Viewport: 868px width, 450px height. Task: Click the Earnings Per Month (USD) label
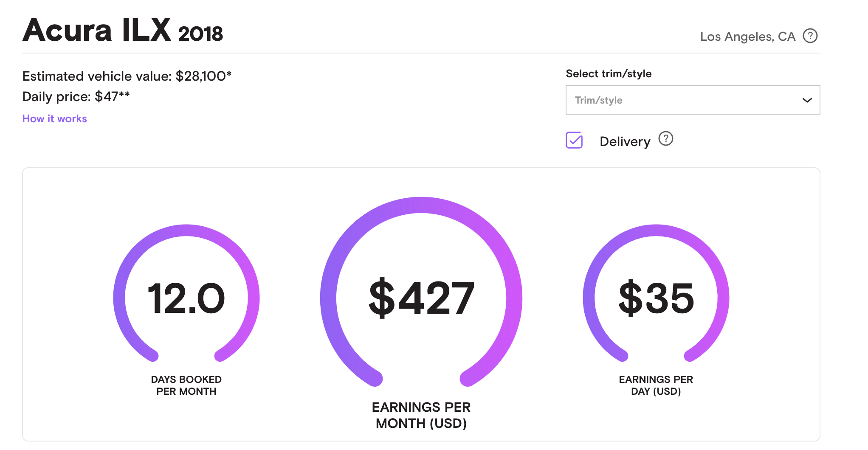click(x=421, y=415)
